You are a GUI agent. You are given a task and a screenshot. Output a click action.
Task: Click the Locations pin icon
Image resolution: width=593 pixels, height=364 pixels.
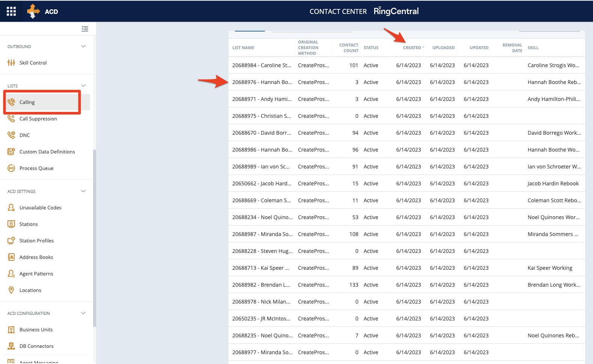11,290
